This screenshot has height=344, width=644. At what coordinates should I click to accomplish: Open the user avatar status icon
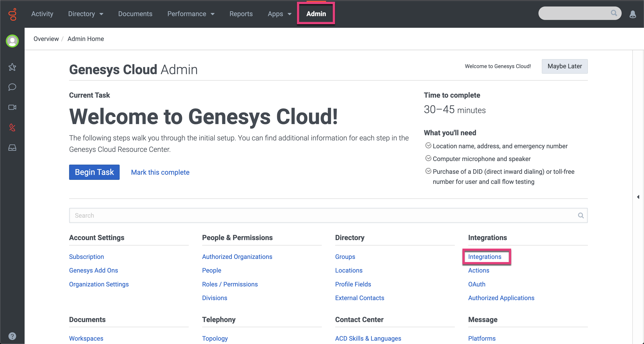coord(12,41)
